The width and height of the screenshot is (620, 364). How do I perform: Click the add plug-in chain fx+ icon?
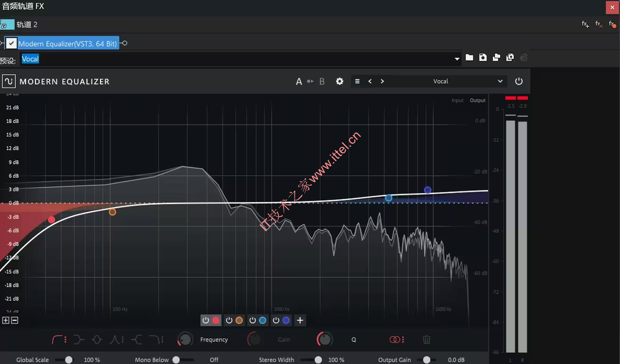(585, 25)
